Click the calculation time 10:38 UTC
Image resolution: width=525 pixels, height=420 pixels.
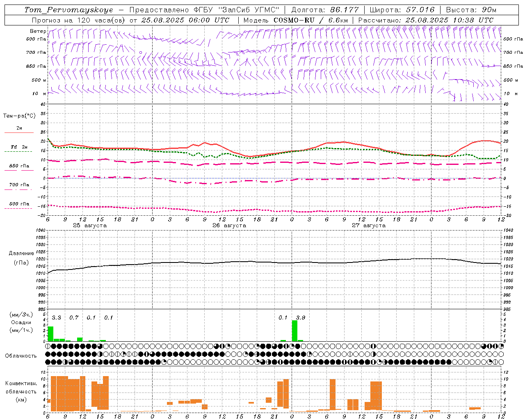(x=473, y=20)
